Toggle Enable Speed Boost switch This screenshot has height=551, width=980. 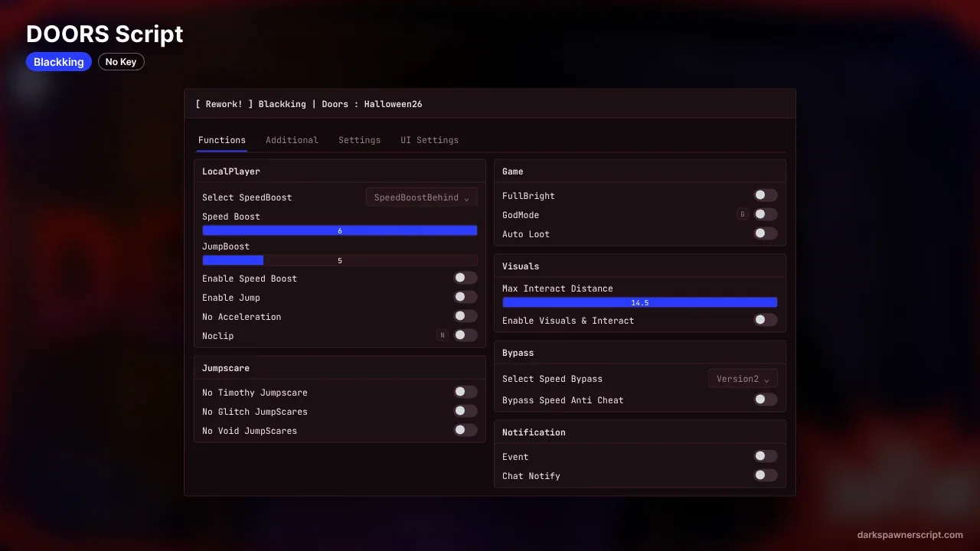(465, 278)
